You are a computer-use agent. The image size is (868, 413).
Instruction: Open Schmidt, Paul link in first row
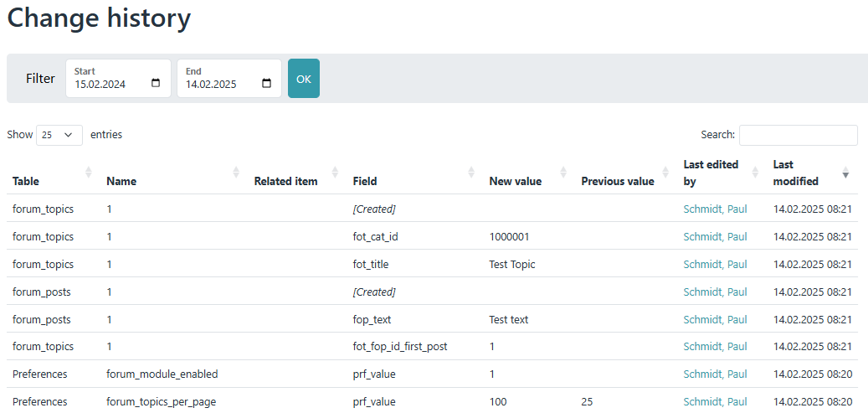(715, 209)
